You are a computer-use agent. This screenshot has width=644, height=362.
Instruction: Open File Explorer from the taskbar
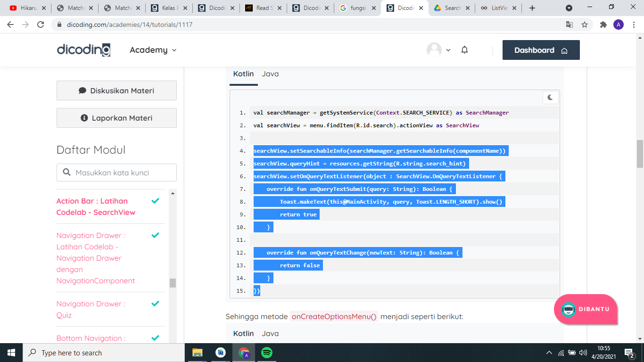tap(198, 353)
